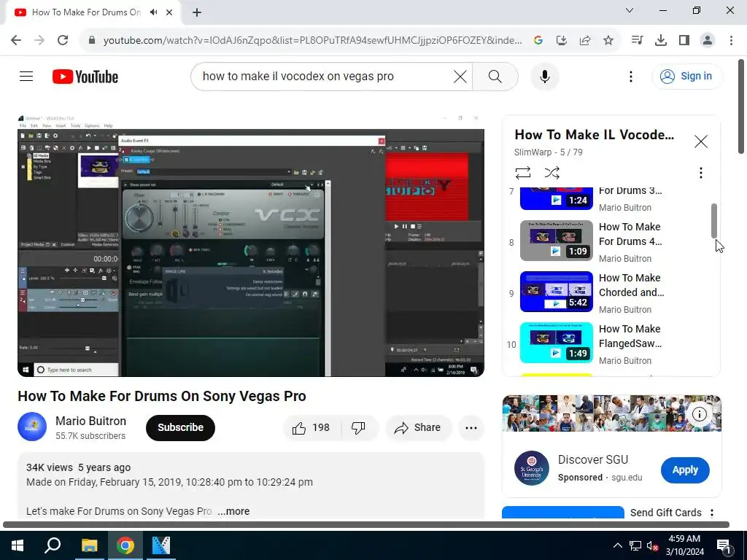
Task: Open the Windows Start menu
Action: pos(18,545)
